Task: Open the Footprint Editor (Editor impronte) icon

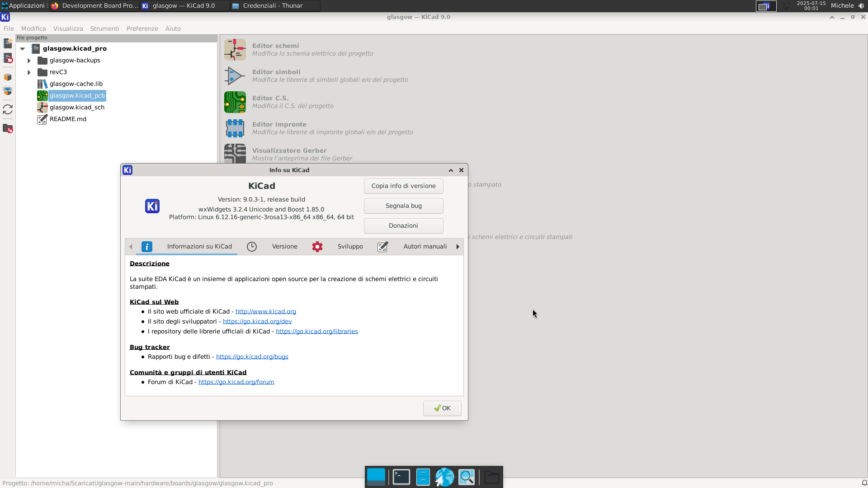Action: [x=235, y=128]
